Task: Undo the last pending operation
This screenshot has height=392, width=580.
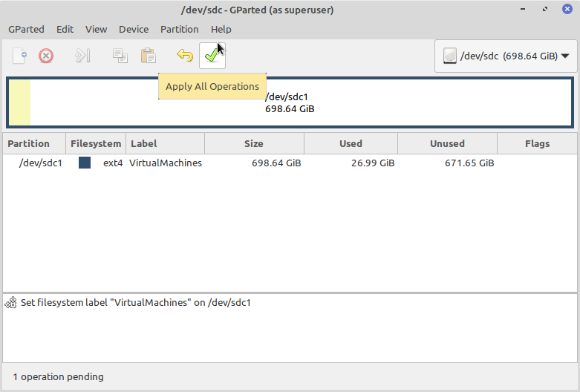Action: [185, 56]
